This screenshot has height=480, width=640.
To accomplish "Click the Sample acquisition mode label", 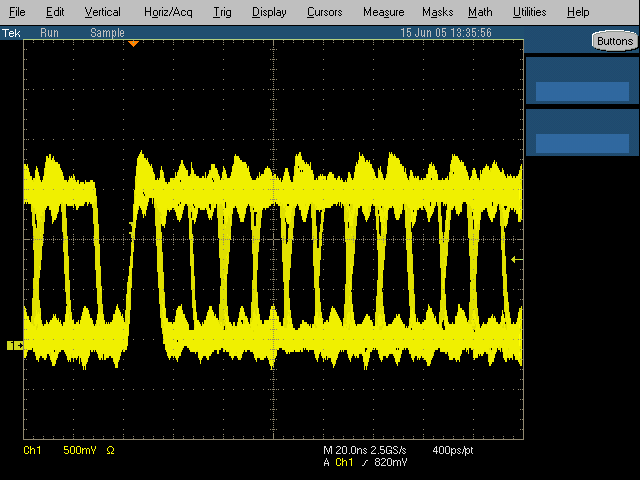I will [x=107, y=33].
